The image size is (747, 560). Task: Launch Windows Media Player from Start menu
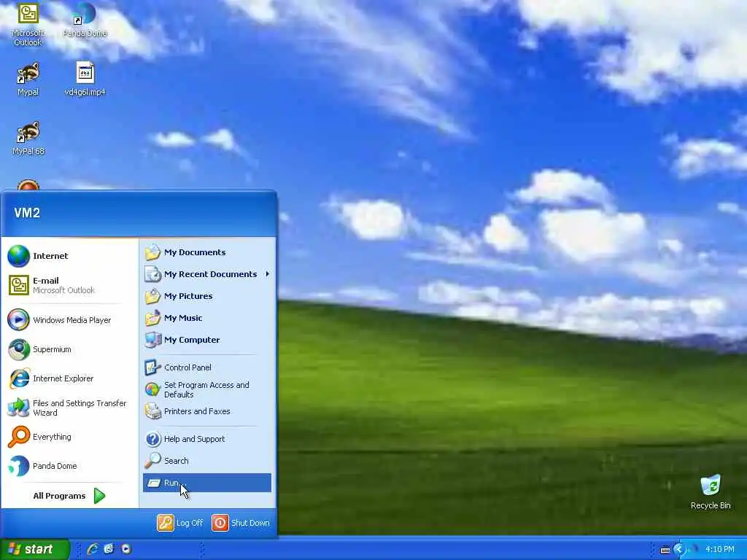click(69, 320)
